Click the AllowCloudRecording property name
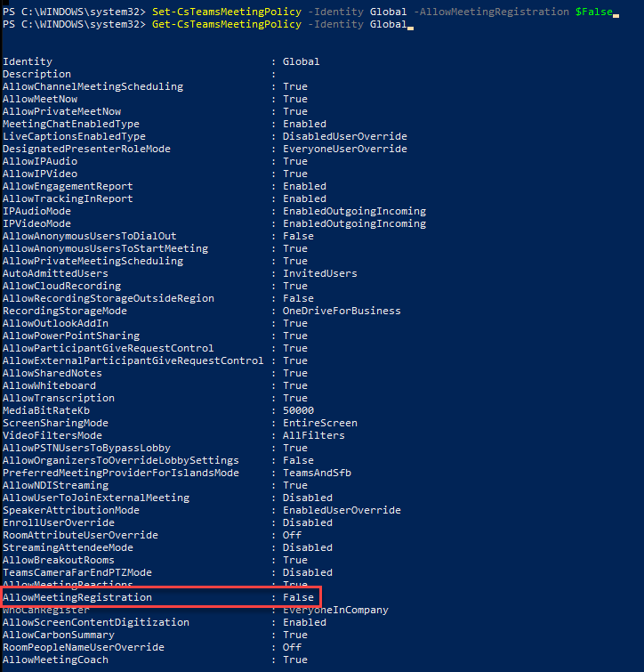644x672 pixels. (x=61, y=286)
